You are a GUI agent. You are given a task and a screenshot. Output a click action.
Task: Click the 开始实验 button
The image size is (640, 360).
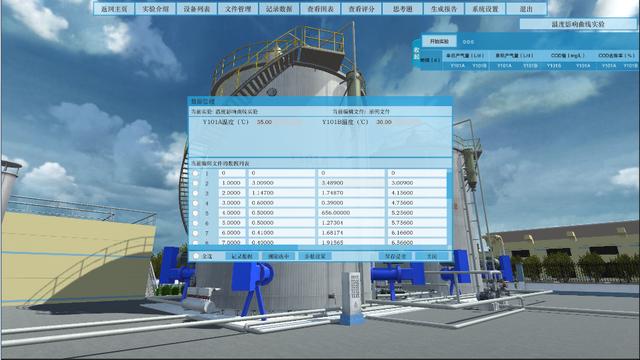click(x=439, y=41)
